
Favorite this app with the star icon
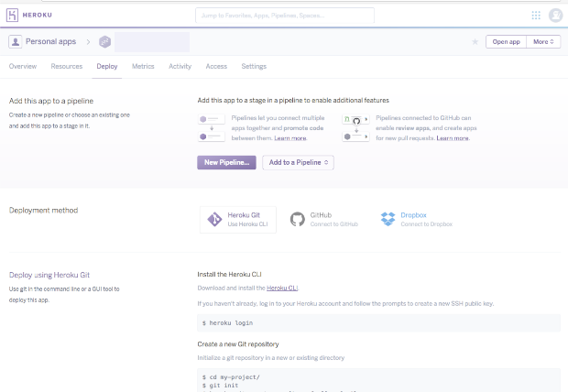point(475,41)
